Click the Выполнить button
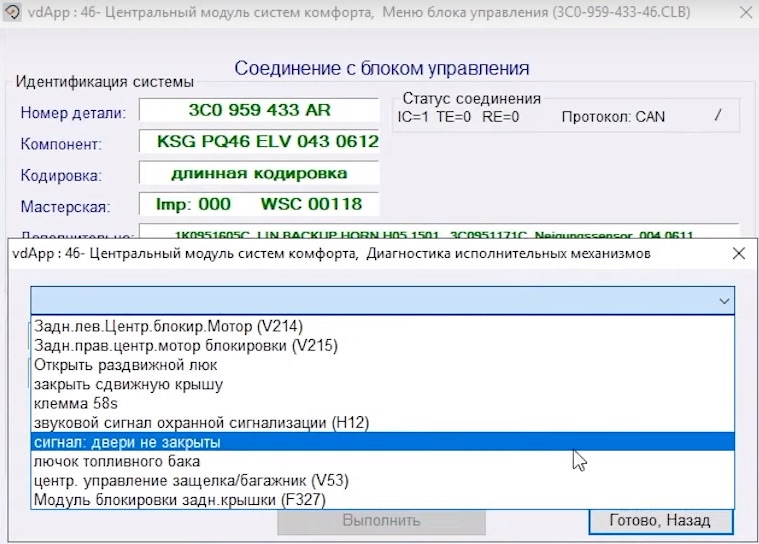Image resolution: width=759 pixels, height=544 pixels. click(381, 521)
